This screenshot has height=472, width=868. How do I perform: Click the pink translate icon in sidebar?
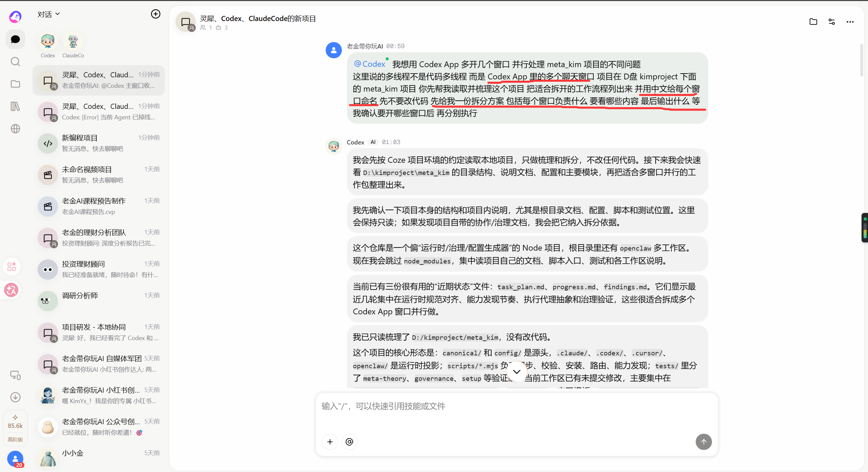pyautogui.click(x=11, y=290)
